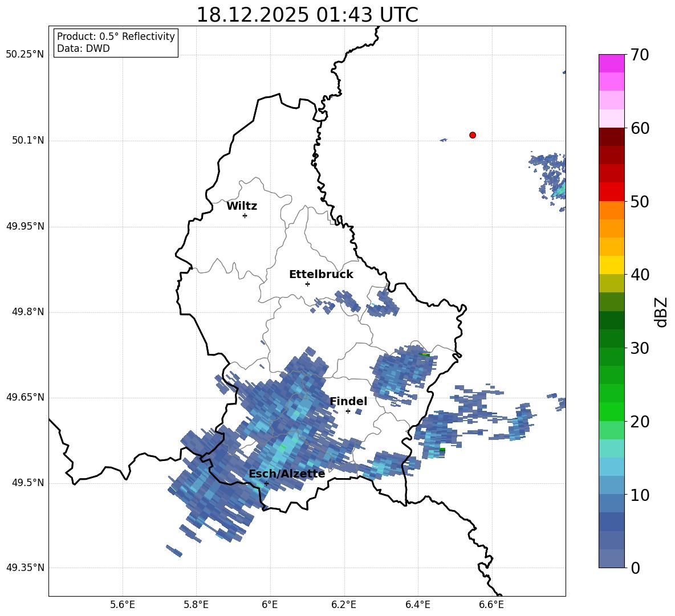Click the 20 label on colorbar
The height and width of the screenshot is (616, 675).
(x=640, y=421)
